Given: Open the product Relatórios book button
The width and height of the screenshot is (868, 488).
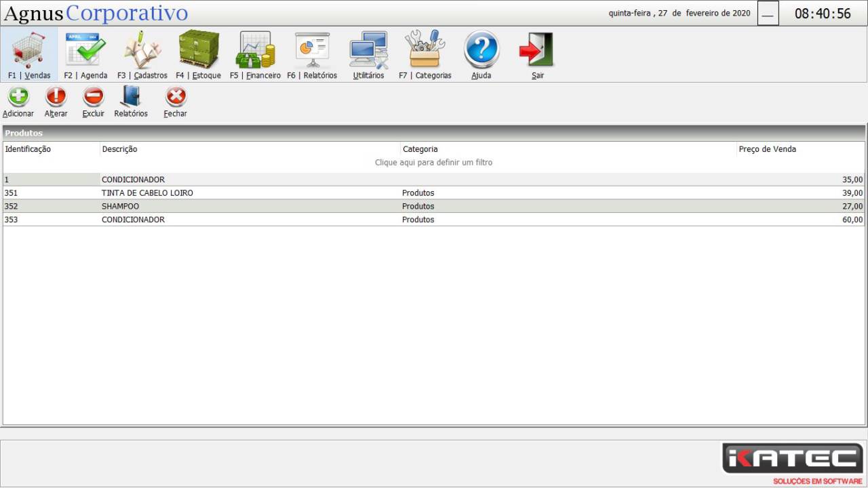Looking at the screenshot, I should [x=130, y=98].
